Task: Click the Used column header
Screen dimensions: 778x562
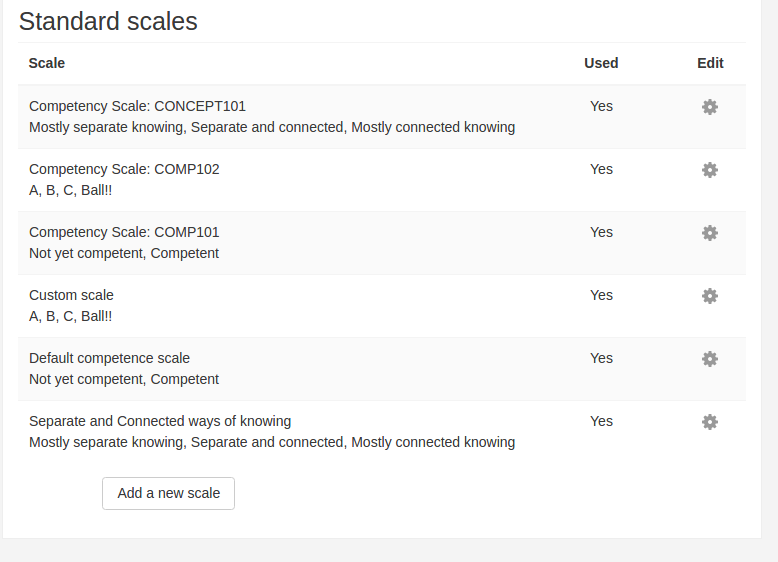Action: (x=601, y=63)
